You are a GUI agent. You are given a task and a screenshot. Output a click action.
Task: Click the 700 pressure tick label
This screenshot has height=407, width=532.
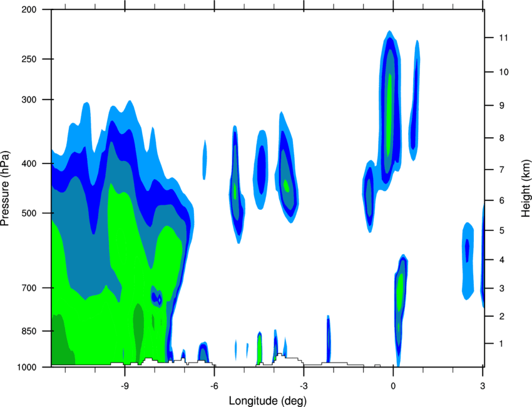pyautogui.click(x=29, y=288)
